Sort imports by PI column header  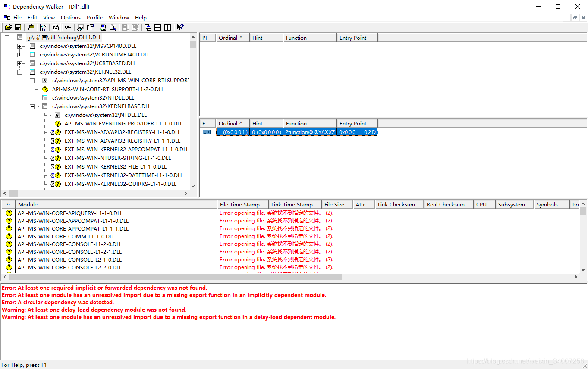(208, 38)
